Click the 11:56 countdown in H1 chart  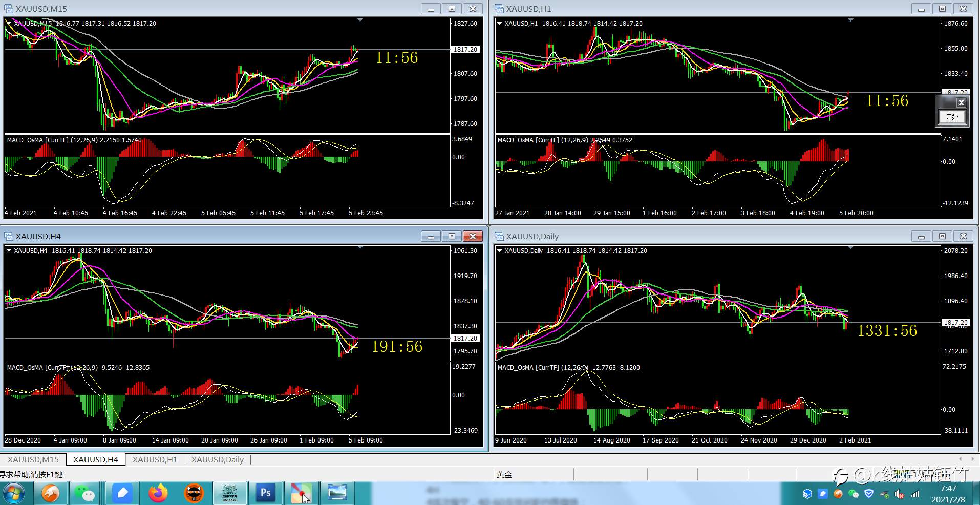(887, 101)
